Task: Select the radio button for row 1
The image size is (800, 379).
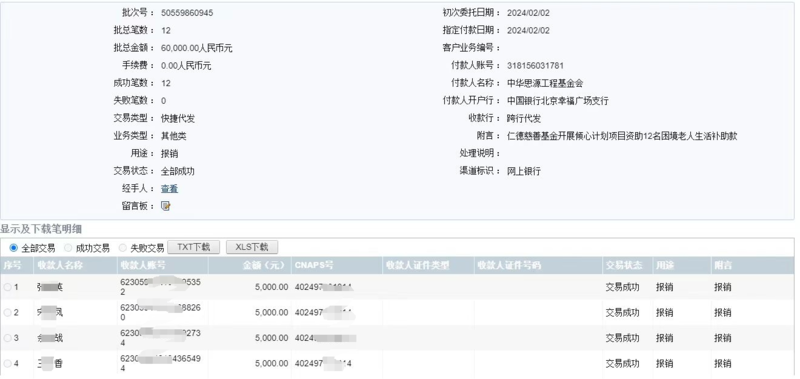Action: [x=7, y=287]
